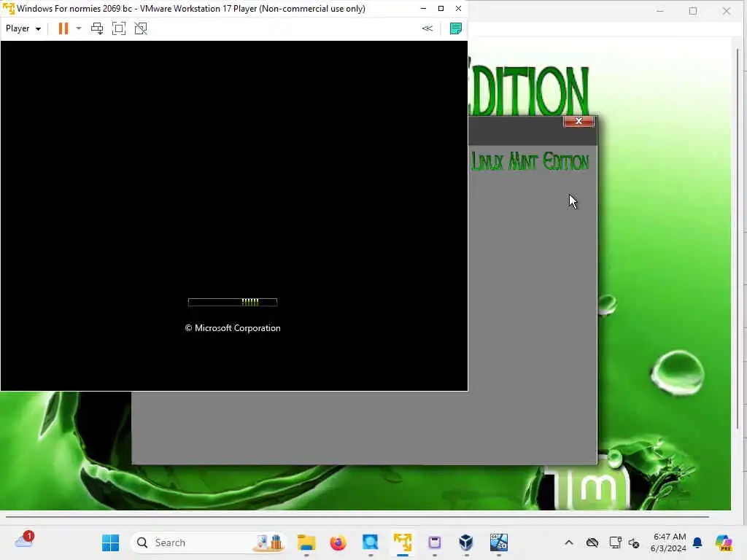Click the Windows boot progress bar
This screenshot has height=560, width=747.
pyautogui.click(x=233, y=302)
